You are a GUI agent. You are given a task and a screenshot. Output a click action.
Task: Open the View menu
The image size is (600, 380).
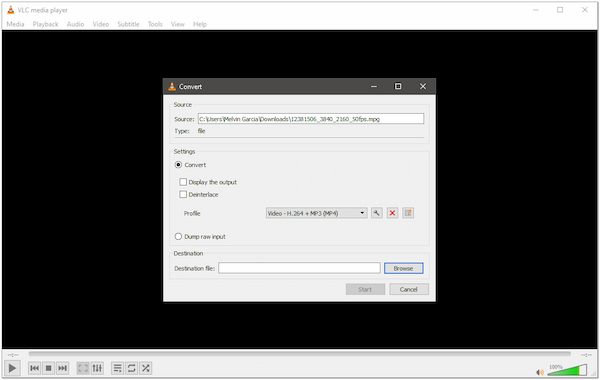pos(178,24)
